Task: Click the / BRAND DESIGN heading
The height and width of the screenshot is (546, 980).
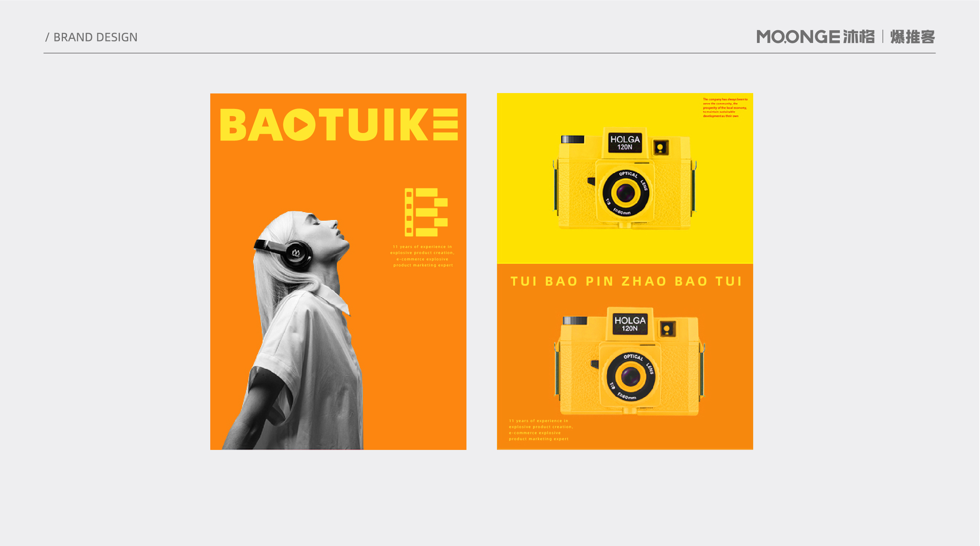Action: click(91, 37)
